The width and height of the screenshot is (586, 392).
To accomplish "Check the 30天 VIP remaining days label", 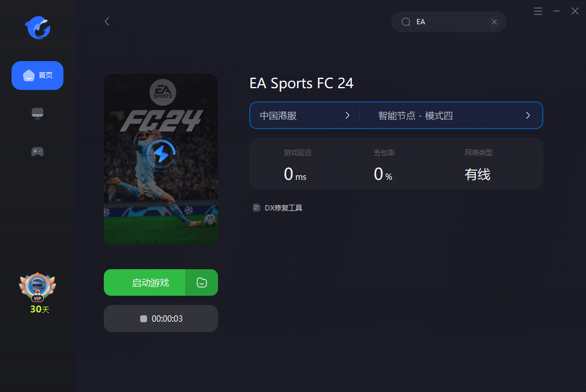I will [38, 310].
